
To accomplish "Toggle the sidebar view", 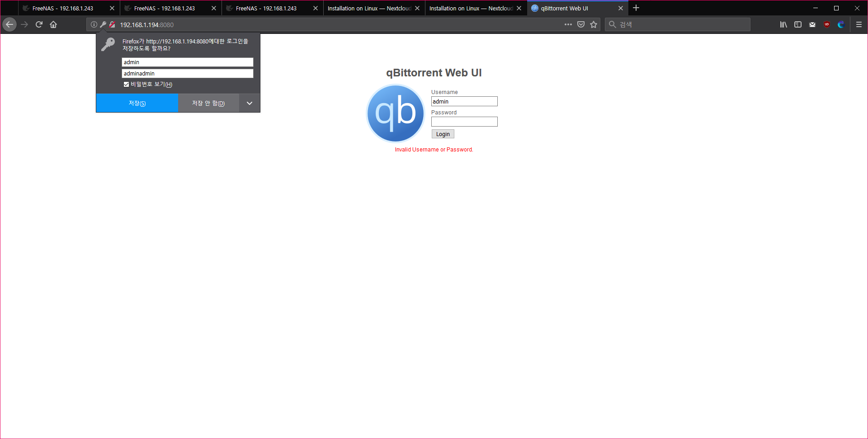I will coord(798,24).
